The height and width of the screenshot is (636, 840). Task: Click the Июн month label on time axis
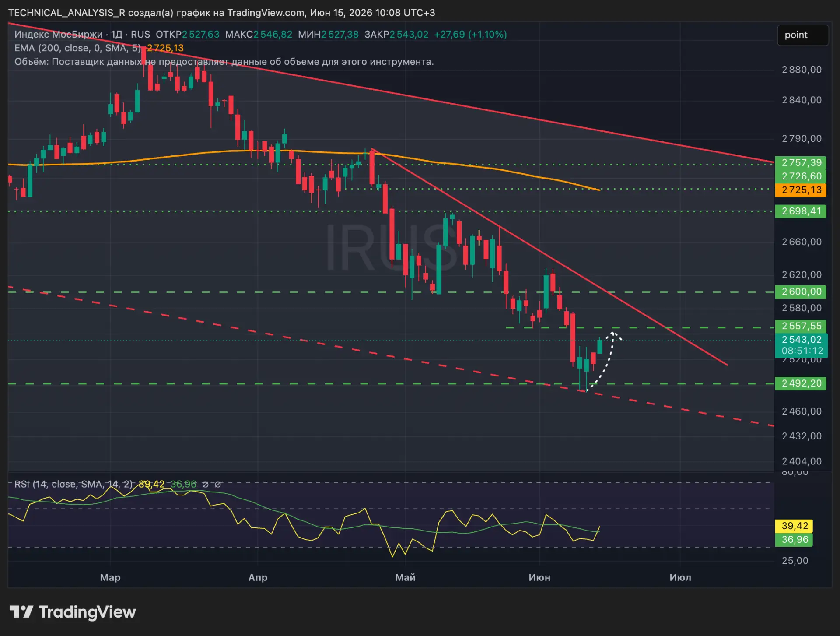tap(539, 577)
